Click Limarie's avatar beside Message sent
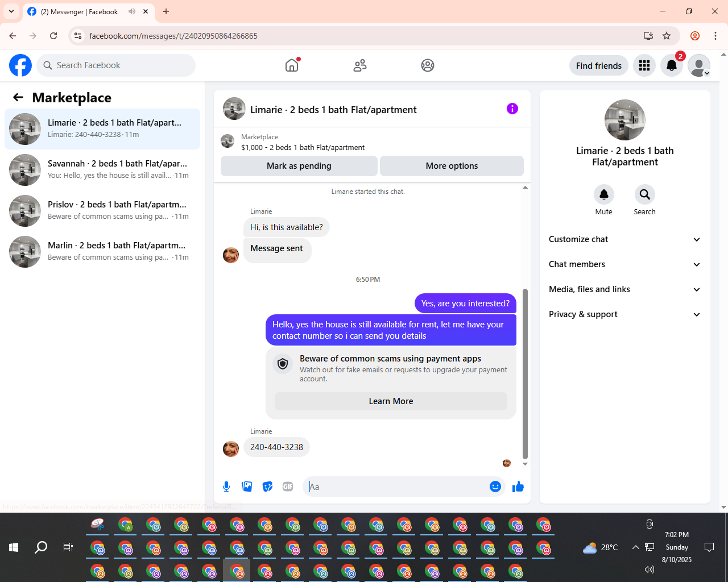728x582 pixels. click(231, 255)
